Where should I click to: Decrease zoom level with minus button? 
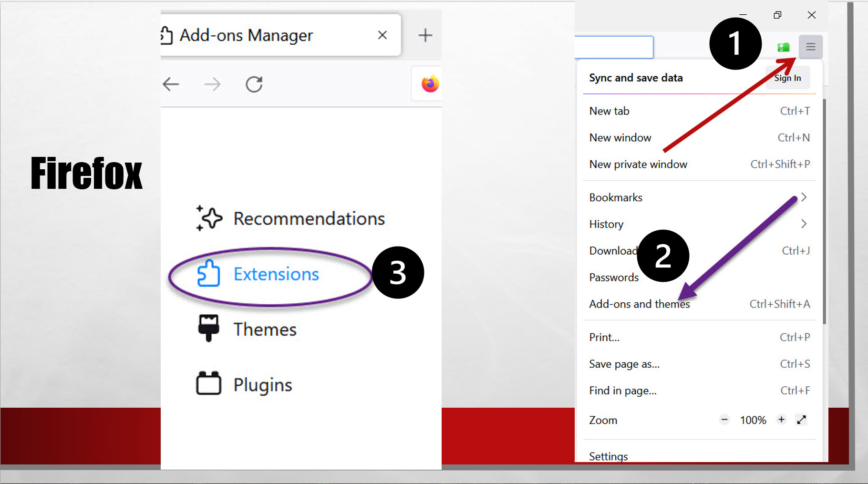pos(724,420)
